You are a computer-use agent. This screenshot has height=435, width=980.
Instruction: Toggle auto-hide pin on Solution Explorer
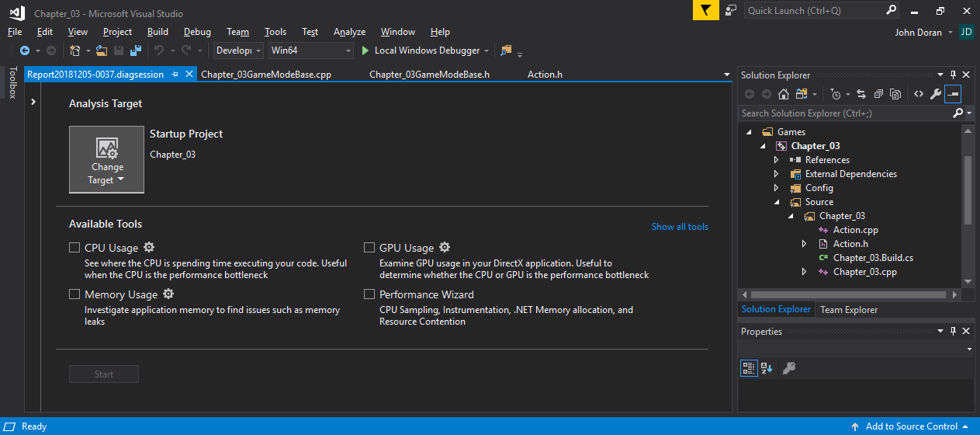click(x=954, y=75)
